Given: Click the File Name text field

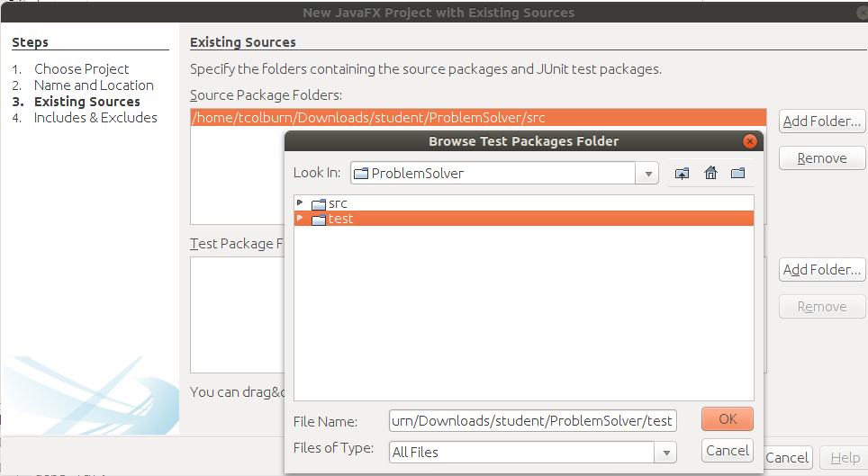Looking at the screenshot, I should [x=532, y=421].
